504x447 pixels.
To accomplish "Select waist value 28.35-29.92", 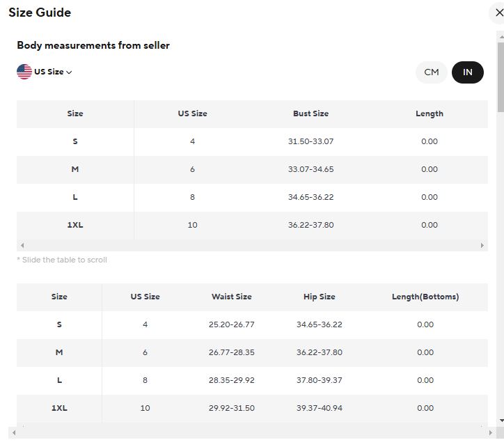I will pos(231,380).
